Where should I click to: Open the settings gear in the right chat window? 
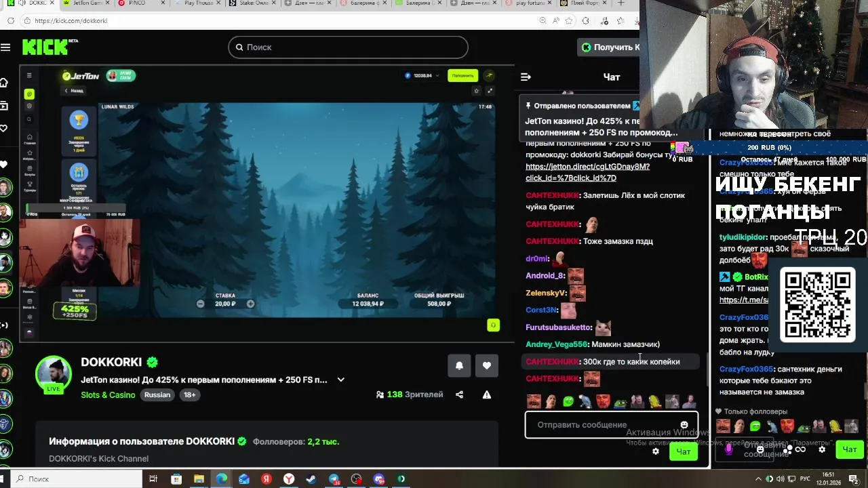822,449
